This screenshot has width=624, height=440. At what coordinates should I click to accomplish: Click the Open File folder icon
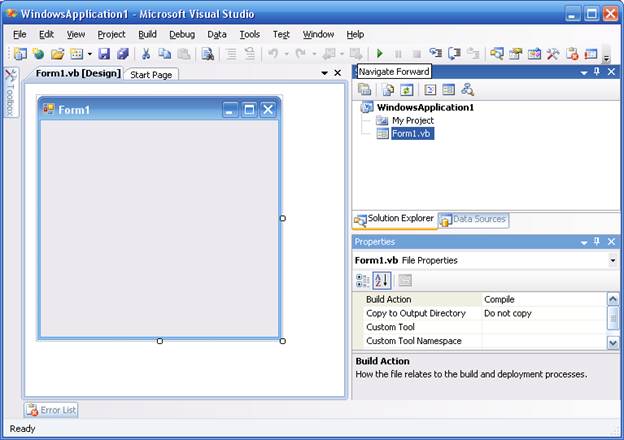click(x=58, y=53)
